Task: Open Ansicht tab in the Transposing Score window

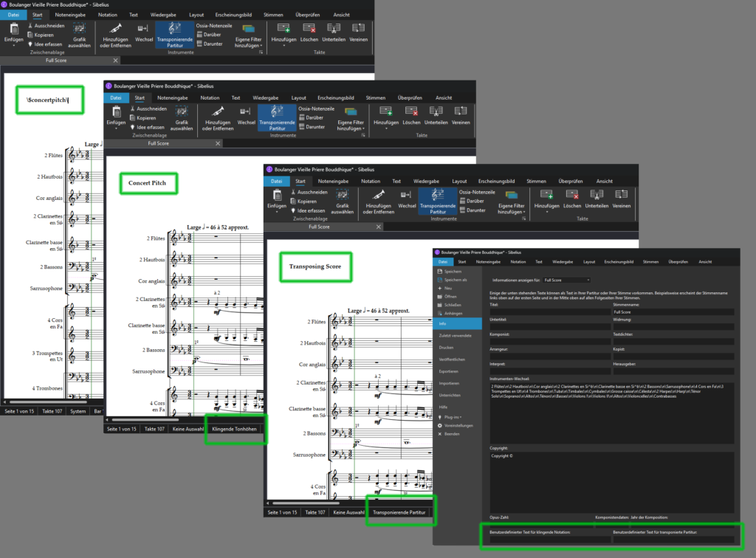Action: [604, 181]
